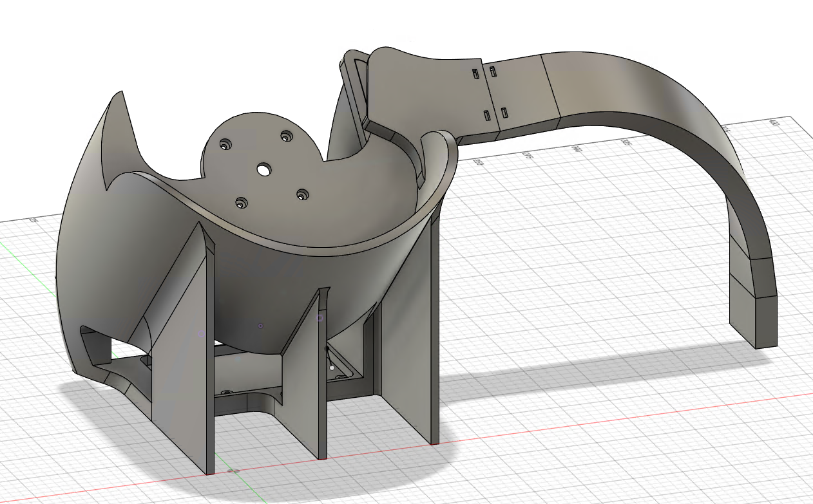813x504 pixels.
Task: Click the bottom-right slot on the strap
Action: [x=504, y=113]
